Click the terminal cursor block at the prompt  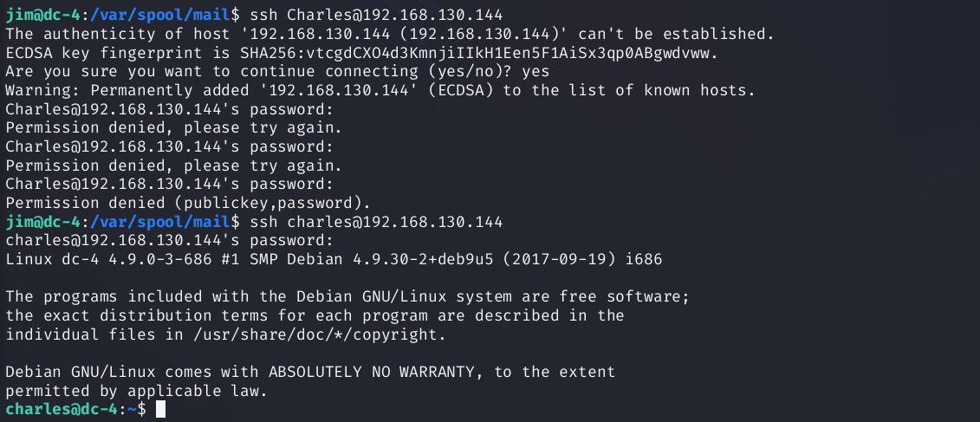click(x=159, y=409)
